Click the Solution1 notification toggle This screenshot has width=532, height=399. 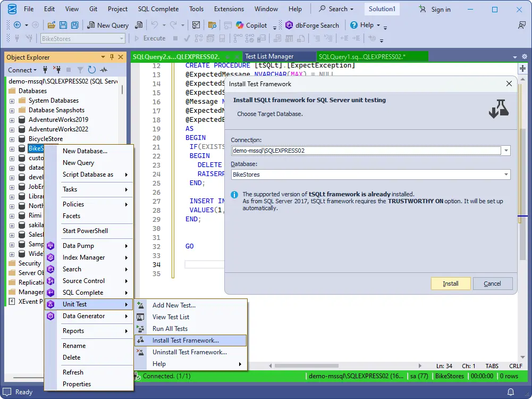pos(382,9)
